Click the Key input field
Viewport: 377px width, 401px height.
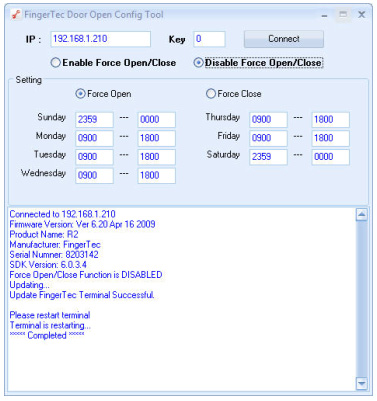[x=209, y=39]
